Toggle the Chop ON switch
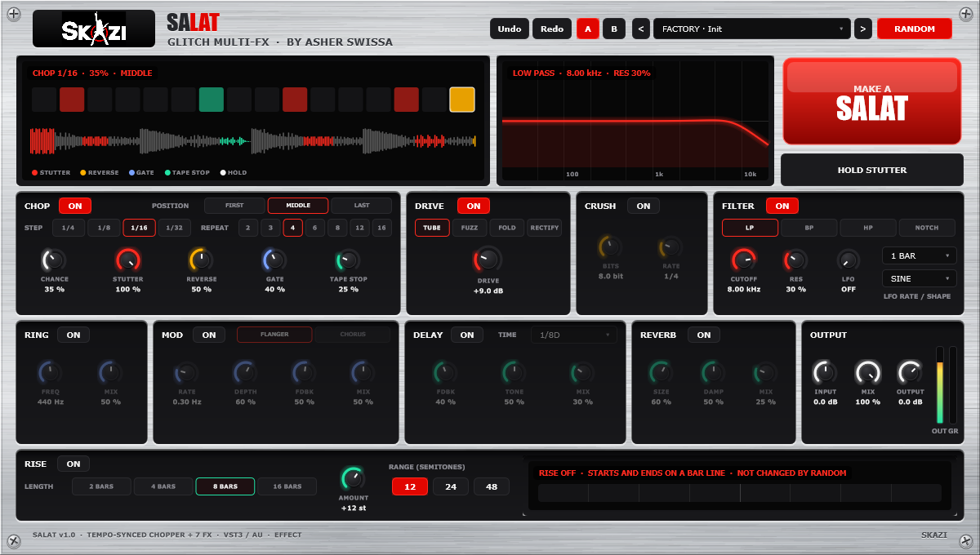The height and width of the screenshot is (555, 980). coord(75,206)
